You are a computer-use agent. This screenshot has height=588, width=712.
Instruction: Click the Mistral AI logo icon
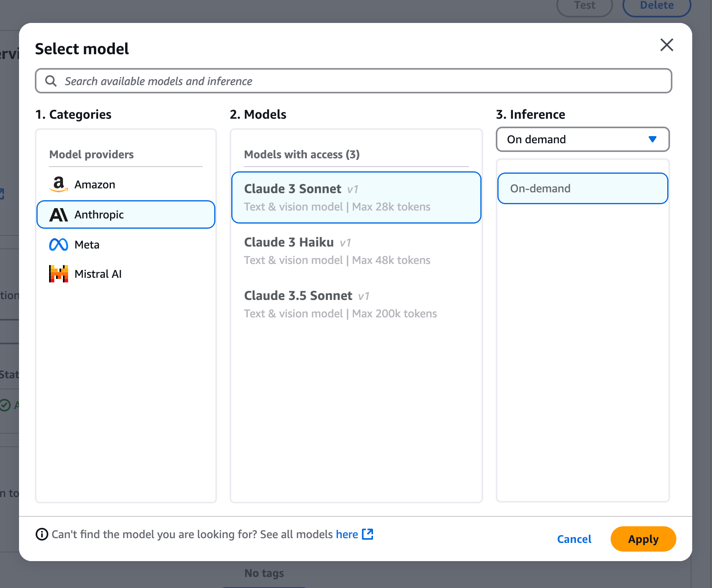point(59,274)
